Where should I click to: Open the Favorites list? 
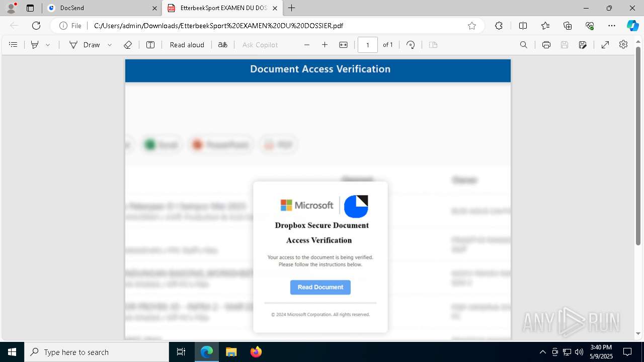point(545,26)
